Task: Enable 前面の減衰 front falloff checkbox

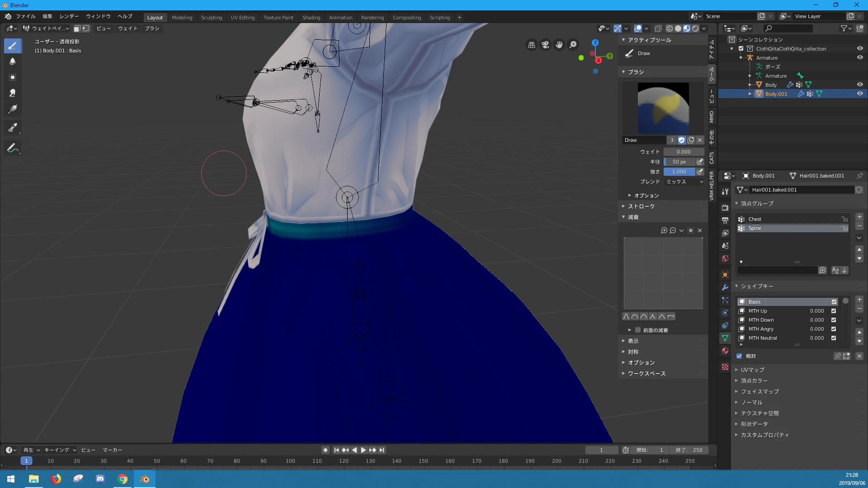Action: click(638, 330)
